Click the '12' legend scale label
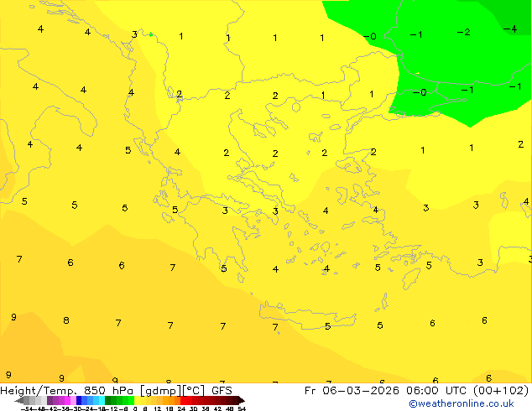532x411 pixels. 158,409
